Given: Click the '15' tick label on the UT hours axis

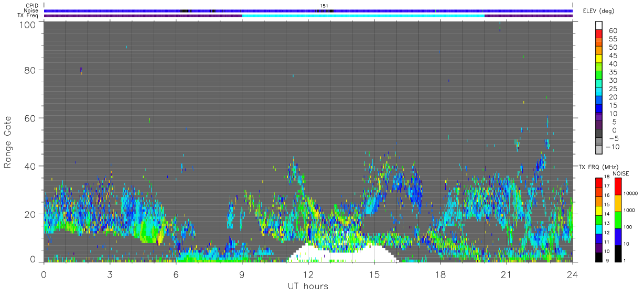Looking at the screenshot, I should [x=374, y=274].
